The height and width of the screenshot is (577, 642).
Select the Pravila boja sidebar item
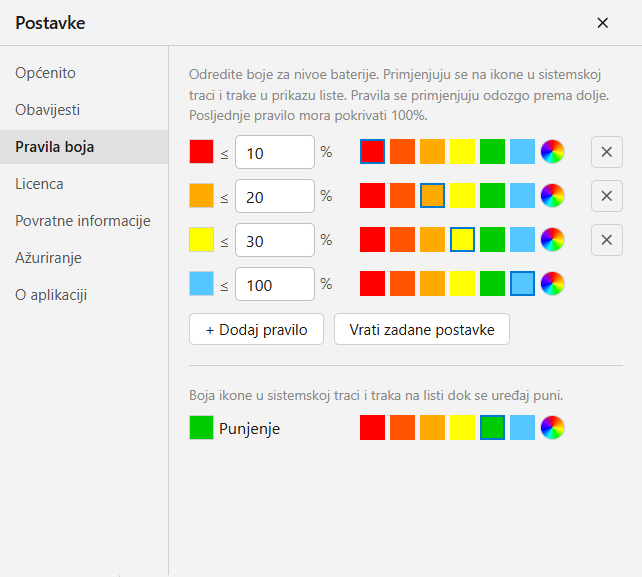click(x=84, y=147)
